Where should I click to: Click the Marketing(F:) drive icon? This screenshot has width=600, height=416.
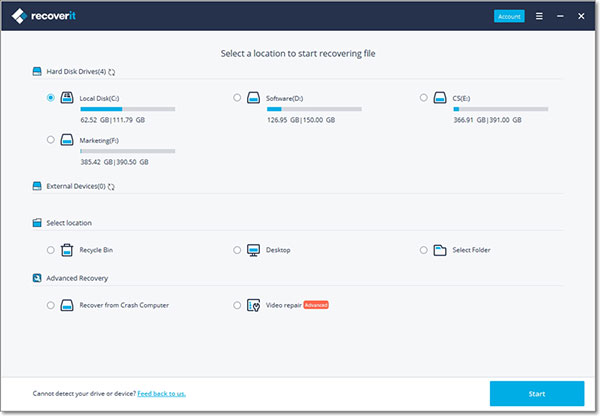[67, 140]
